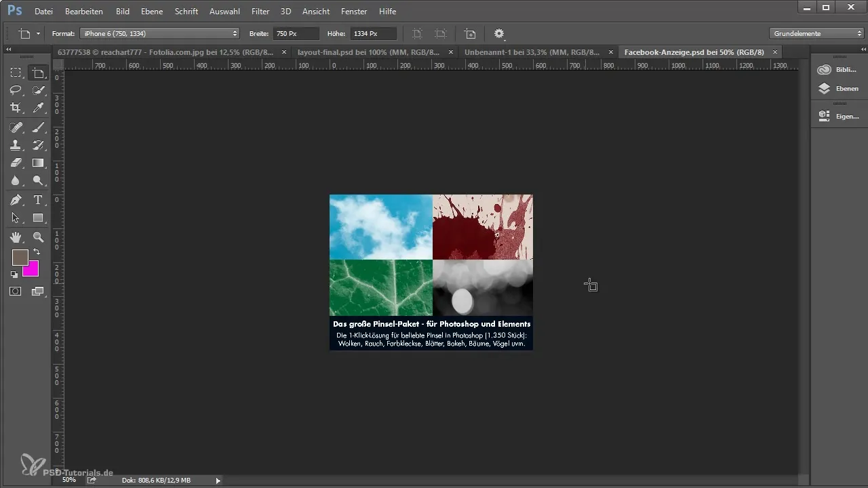The width and height of the screenshot is (868, 488).
Task: Close the layout-final.psd tab
Action: (x=450, y=52)
